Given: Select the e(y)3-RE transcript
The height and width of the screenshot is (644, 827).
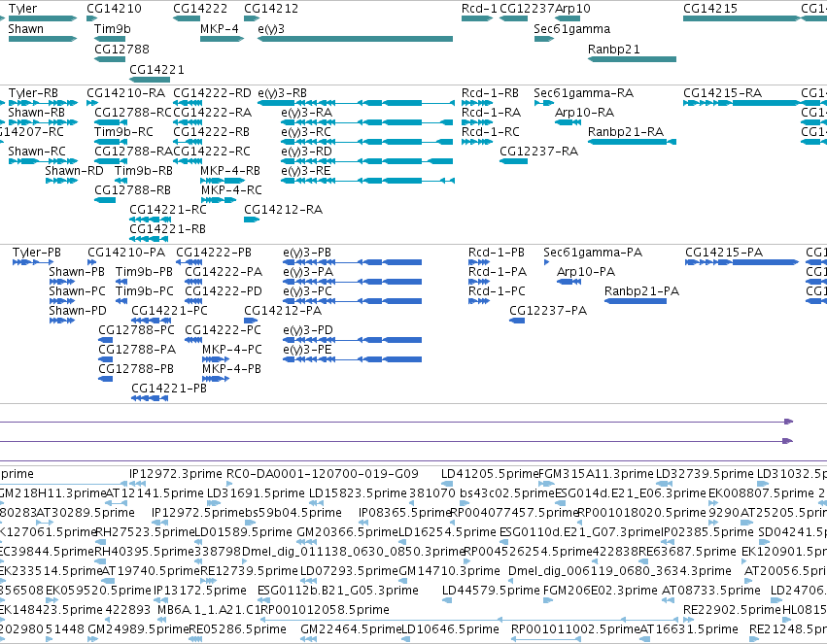Looking at the screenshot, I should [367, 181].
